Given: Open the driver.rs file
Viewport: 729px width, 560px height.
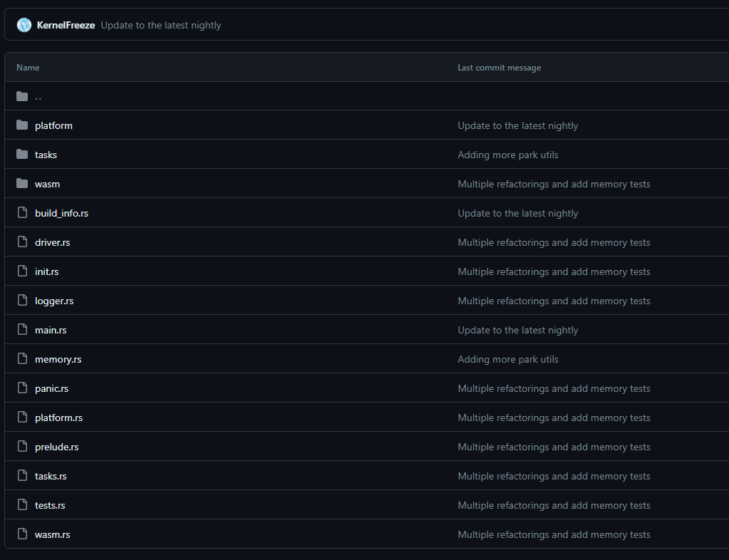Looking at the screenshot, I should click(52, 242).
